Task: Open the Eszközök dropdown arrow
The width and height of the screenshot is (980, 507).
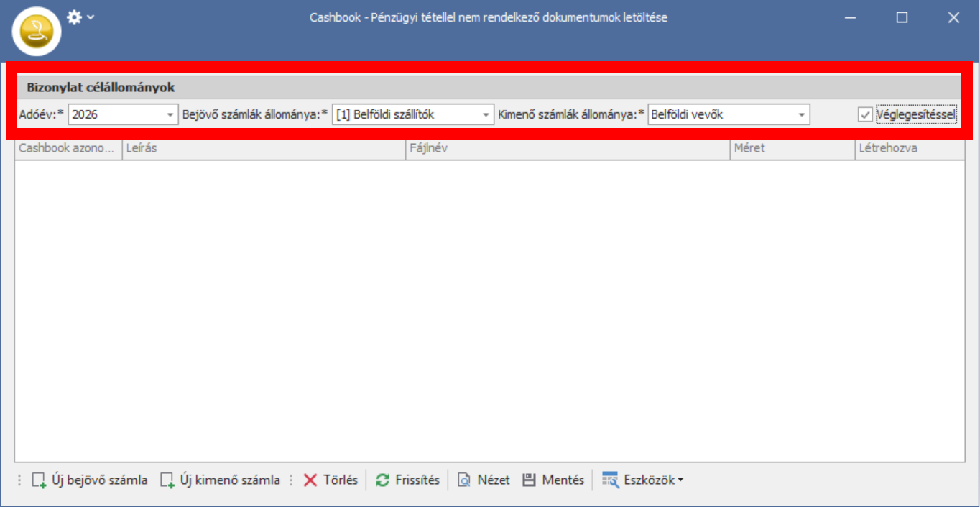Action: [x=680, y=480]
